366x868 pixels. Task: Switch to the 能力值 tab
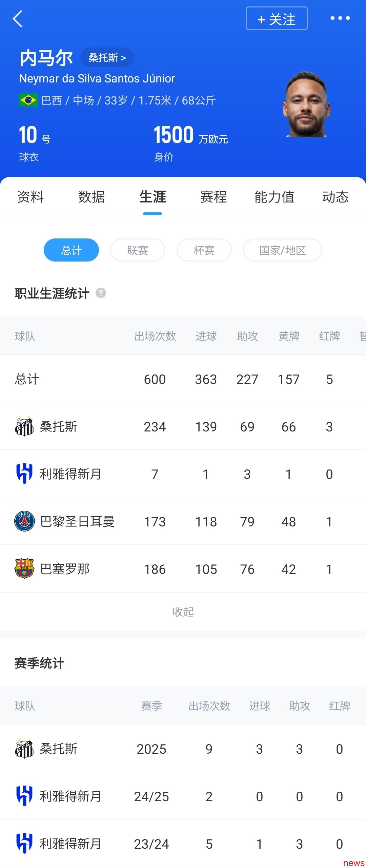coord(274,197)
